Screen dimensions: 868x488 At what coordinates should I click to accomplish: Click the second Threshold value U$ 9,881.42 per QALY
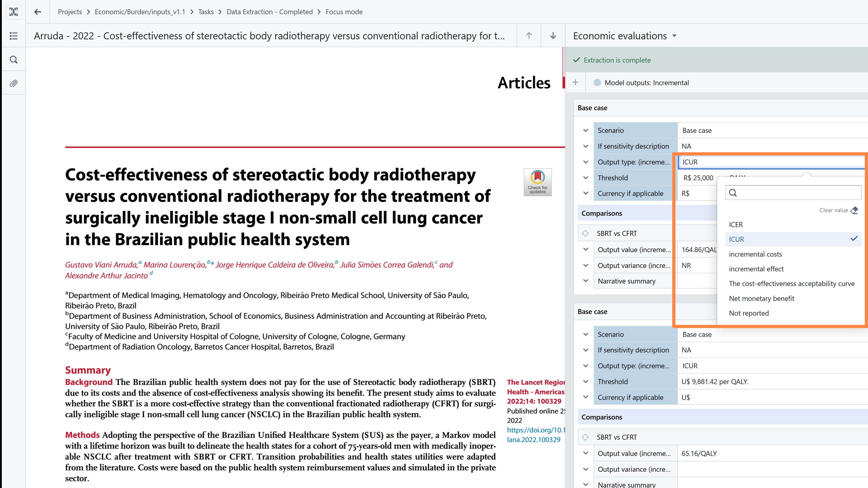715,382
